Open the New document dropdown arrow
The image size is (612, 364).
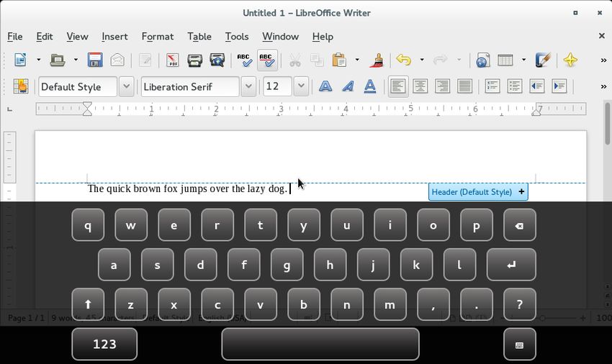(x=38, y=60)
